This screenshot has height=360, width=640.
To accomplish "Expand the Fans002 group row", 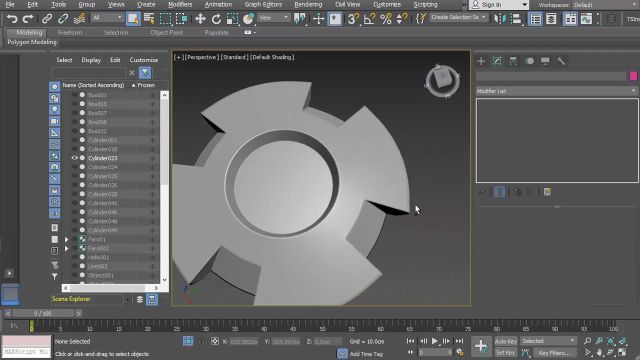I will pos(66,248).
